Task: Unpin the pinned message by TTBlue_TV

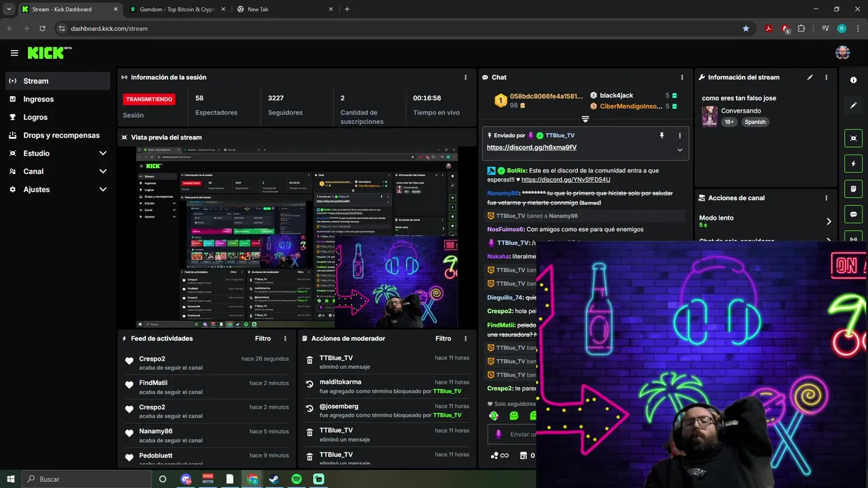Action: tap(662, 136)
